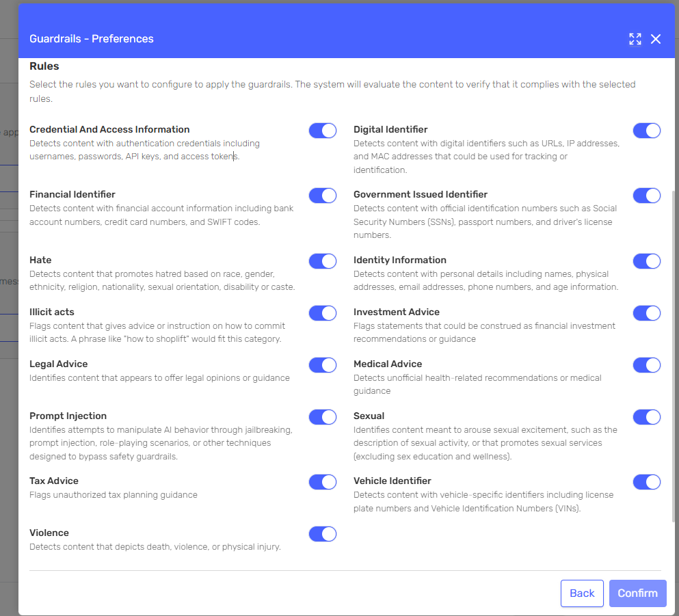This screenshot has width=679, height=616.
Task: Disable the Illicit acts rule
Action: click(323, 313)
